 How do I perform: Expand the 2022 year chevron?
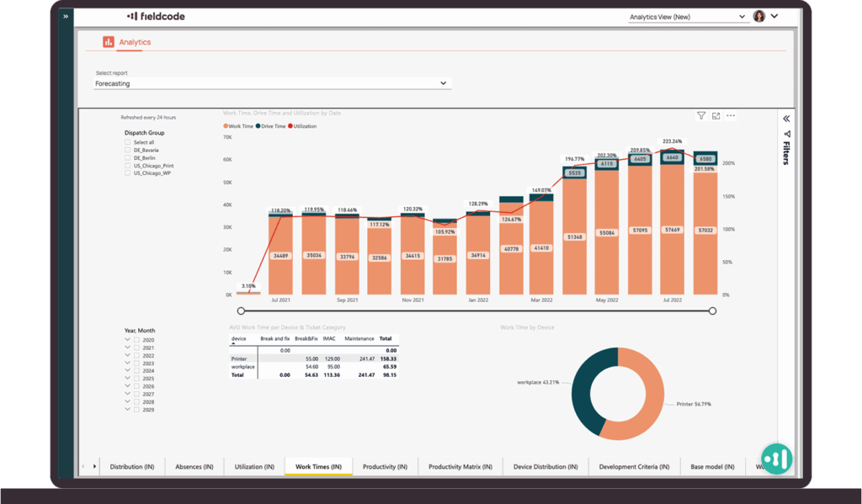point(127,355)
